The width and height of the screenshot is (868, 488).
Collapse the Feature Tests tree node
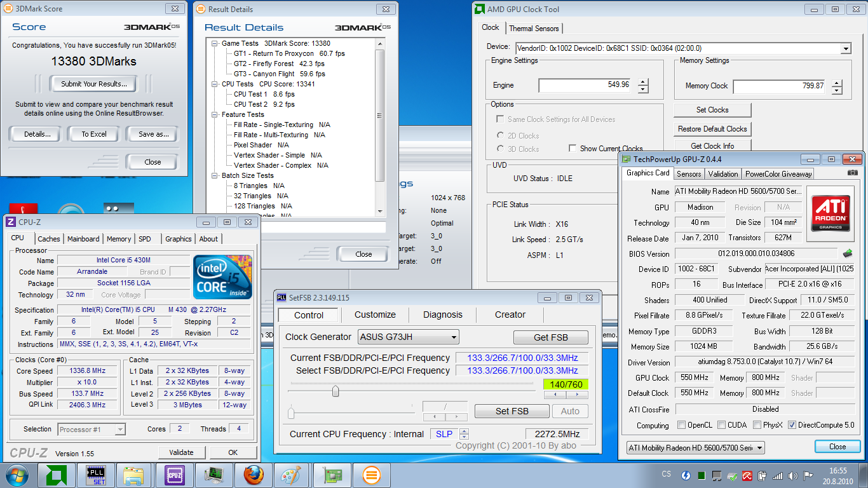tap(216, 114)
